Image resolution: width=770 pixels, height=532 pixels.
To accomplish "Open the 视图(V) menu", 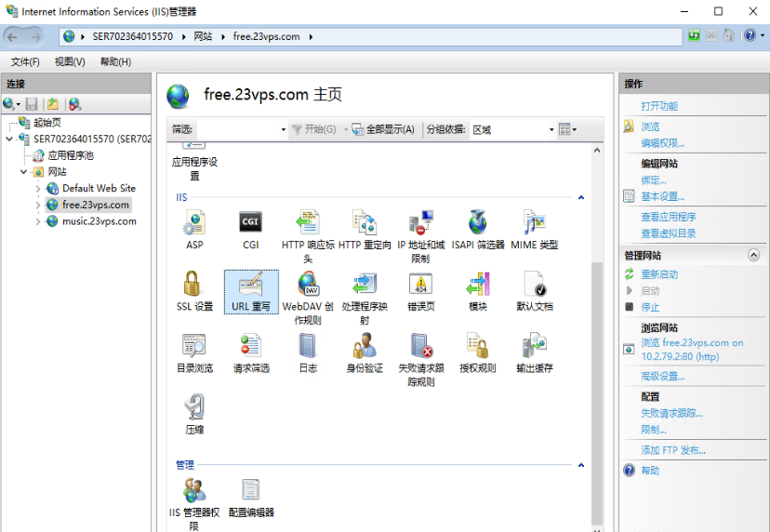I will (x=70, y=62).
